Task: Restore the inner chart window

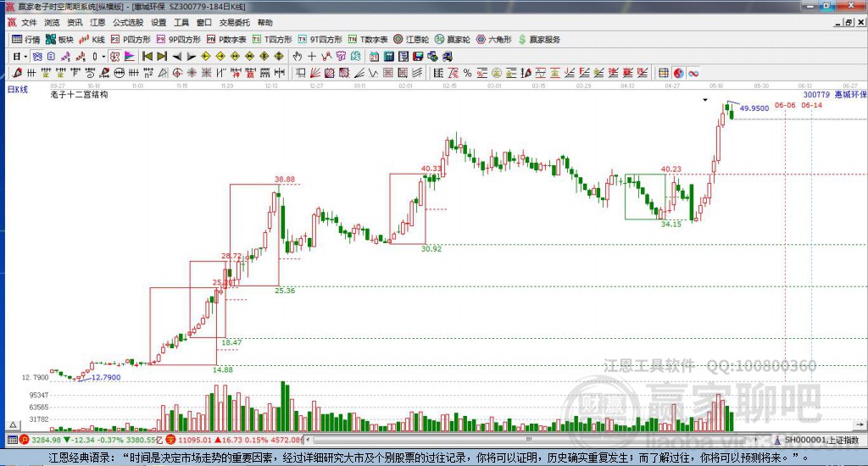Action: point(849,23)
